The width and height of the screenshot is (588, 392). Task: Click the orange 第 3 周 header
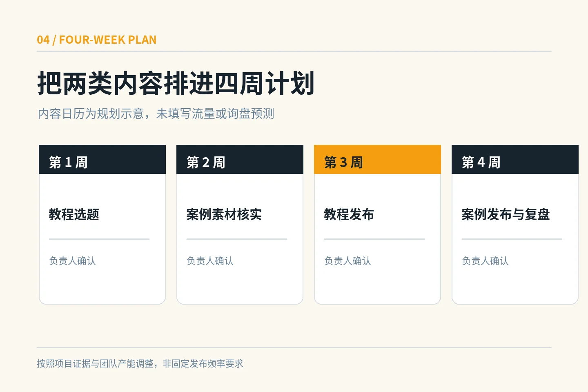(x=377, y=160)
